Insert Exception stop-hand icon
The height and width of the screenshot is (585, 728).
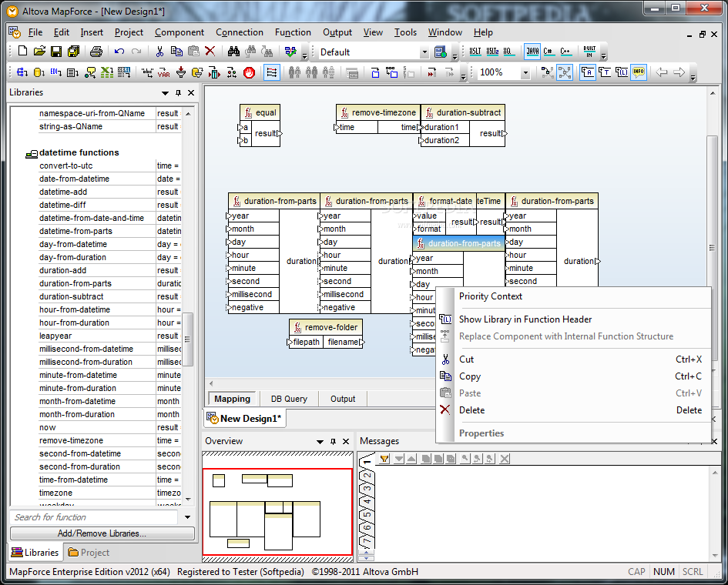[250, 72]
